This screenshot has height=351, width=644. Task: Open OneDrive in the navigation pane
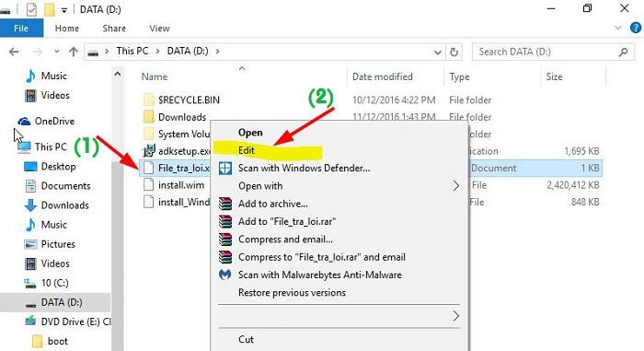tap(46, 122)
